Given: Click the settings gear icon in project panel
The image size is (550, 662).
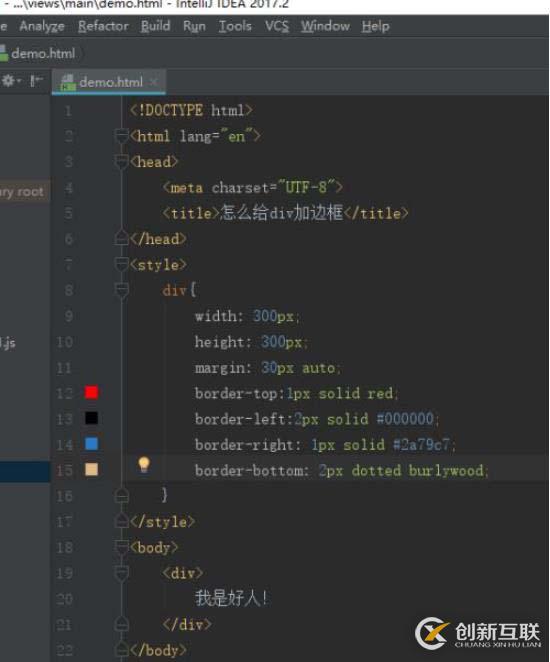Looking at the screenshot, I should coord(8,81).
